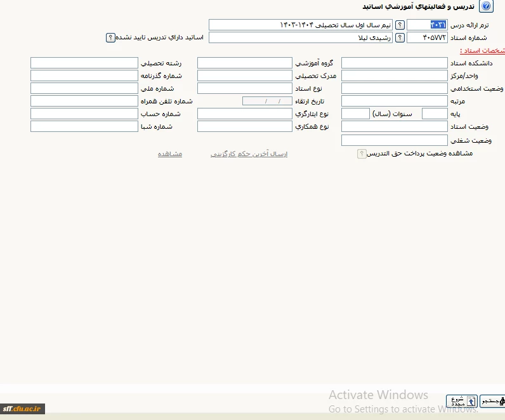
Task: Click the instructor name field showing رشیدی لیلا
Action: (x=300, y=37)
